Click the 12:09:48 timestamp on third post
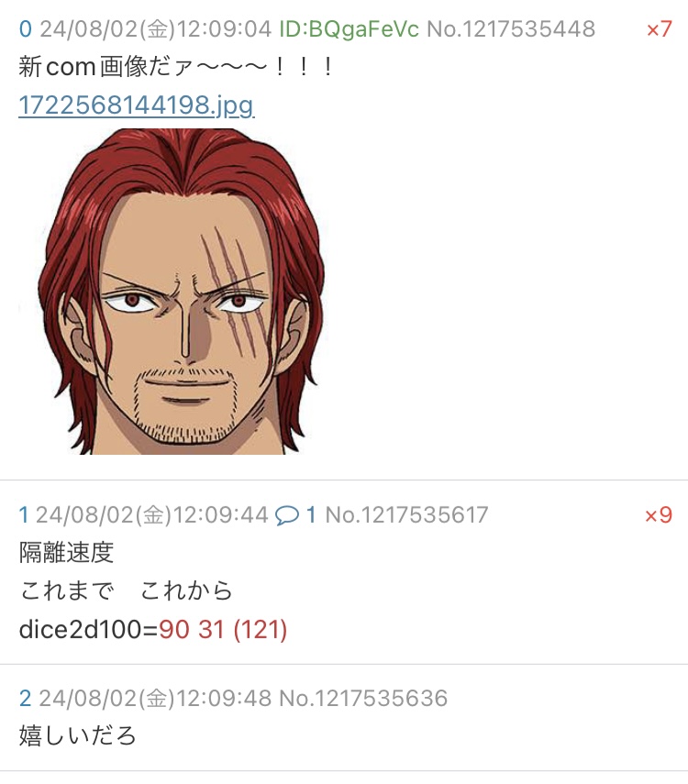The image size is (688, 784). coord(224,699)
